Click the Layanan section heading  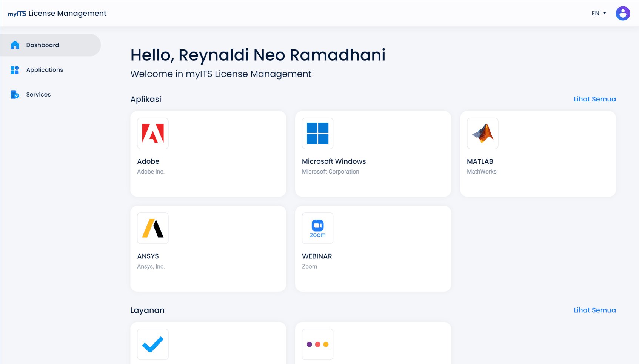(x=147, y=310)
